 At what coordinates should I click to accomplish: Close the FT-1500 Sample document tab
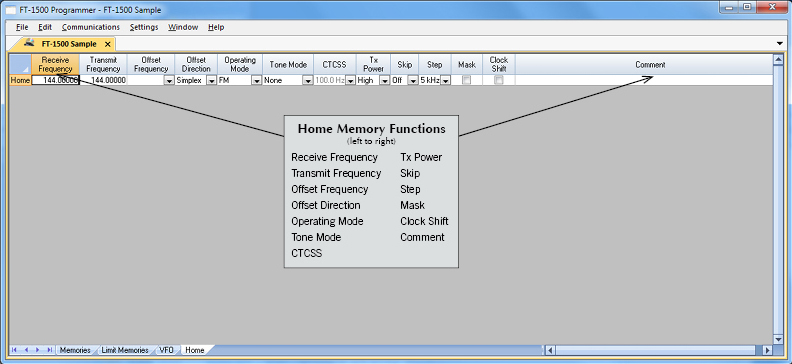click(107, 44)
